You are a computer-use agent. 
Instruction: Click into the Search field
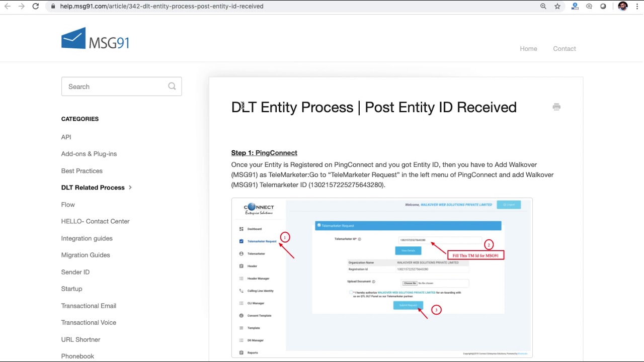[121, 86]
